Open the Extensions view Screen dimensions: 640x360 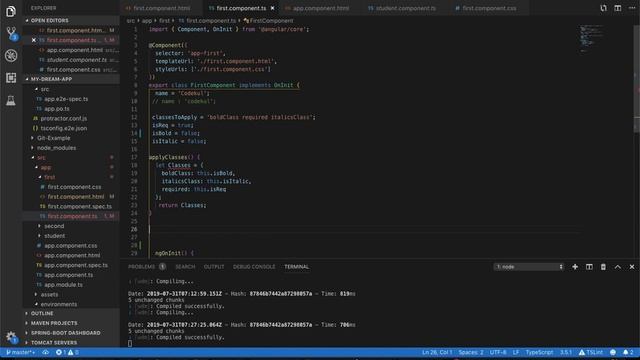pos(11,78)
